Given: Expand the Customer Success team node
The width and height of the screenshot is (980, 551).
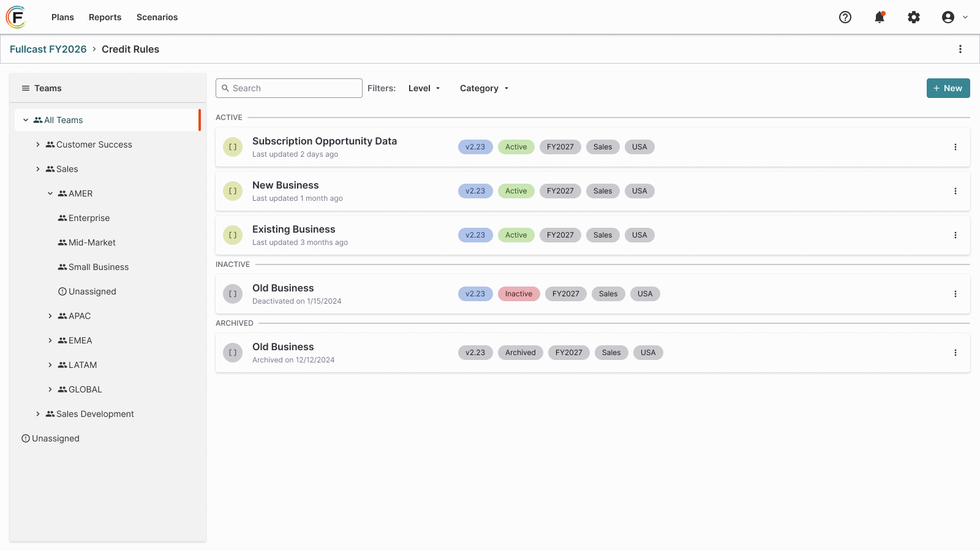Looking at the screenshot, I should pos(38,144).
